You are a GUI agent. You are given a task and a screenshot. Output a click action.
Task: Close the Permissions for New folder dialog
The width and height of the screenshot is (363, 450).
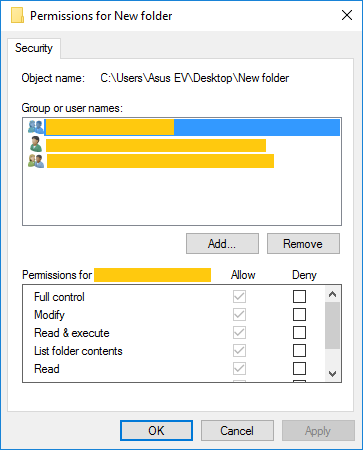pyautogui.click(x=347, y=15)
